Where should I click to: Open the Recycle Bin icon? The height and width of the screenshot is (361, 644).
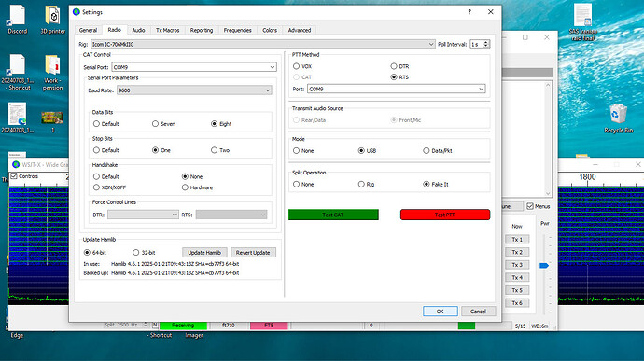(x=618, y=118)
